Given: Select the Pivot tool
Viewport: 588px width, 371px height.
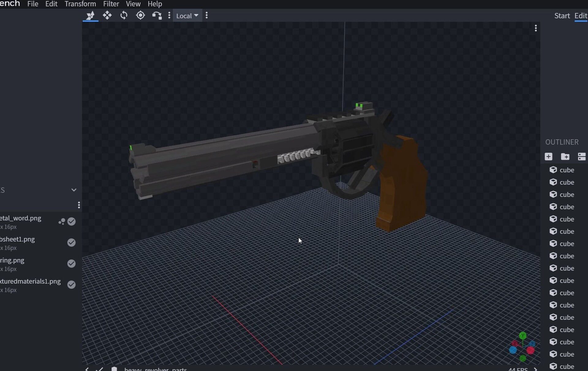Looking at the screenshot, I should point(141,15).
